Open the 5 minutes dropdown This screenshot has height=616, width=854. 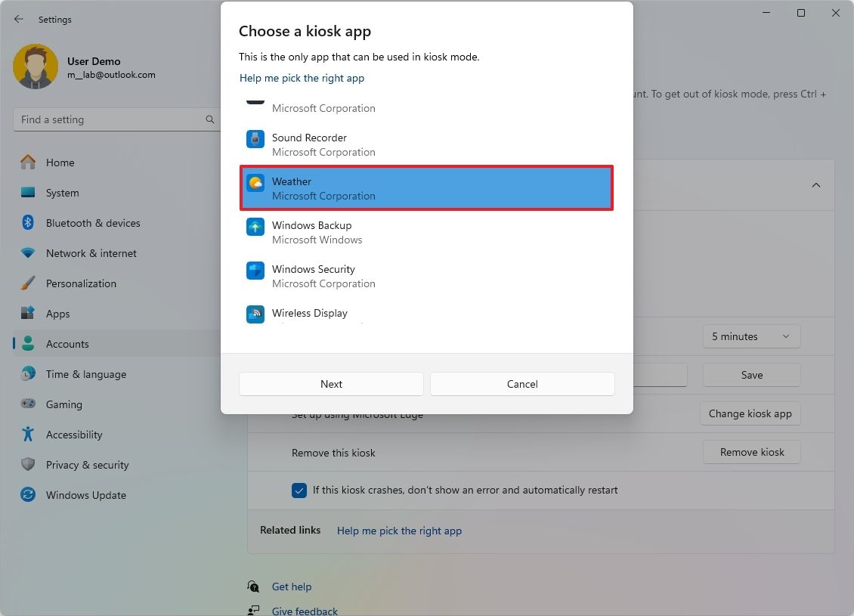click(751, 336)
